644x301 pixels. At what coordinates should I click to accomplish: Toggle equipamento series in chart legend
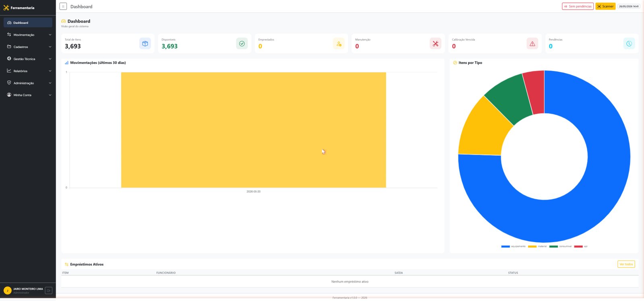point(513,246)
